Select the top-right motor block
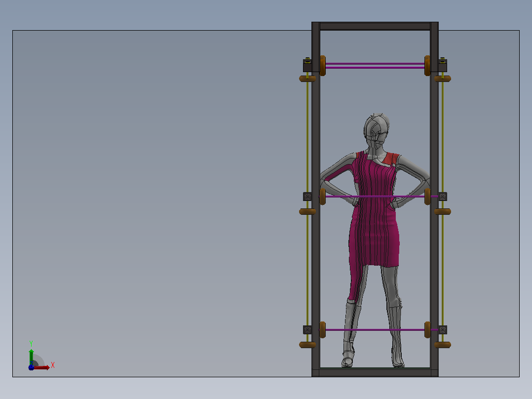532x399 pixels. [x=442, y=65]
